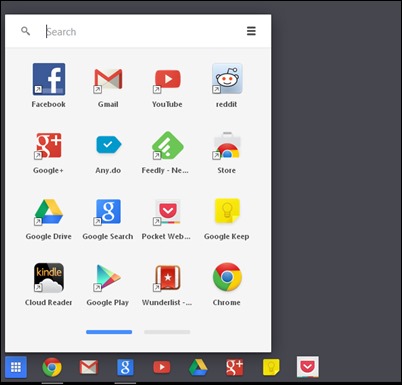
Task: Click the Pocket icon on the shelf
Action: [x=308, y=367]
